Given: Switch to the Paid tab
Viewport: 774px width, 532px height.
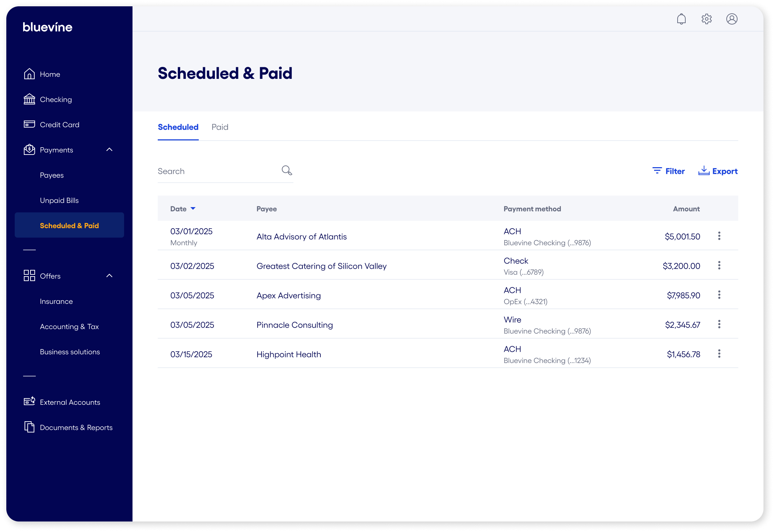Looking at the screenshot, I should [220, 127].
